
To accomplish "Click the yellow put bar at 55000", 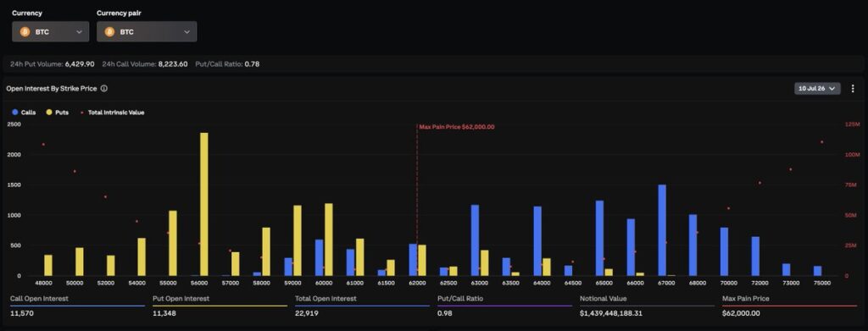I will coord(173,243).
